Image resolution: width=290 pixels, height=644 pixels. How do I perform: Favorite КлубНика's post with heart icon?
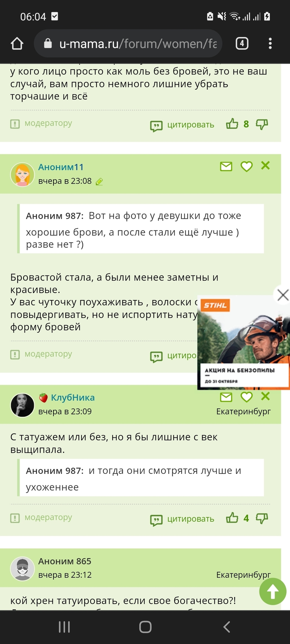click(247, 397)
